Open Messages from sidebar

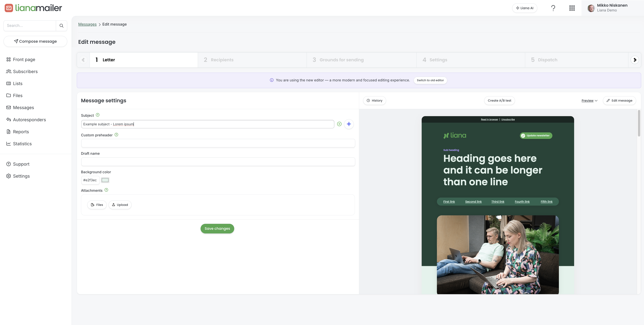pos(20,107)
